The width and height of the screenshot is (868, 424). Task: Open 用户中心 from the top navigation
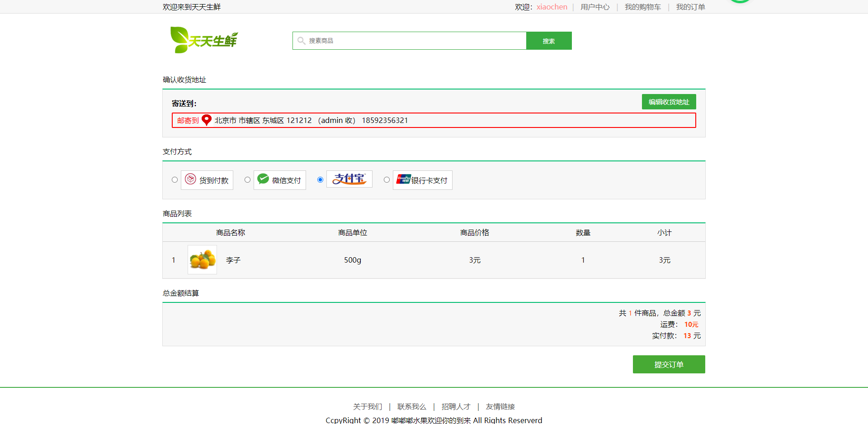coord(594,7)
